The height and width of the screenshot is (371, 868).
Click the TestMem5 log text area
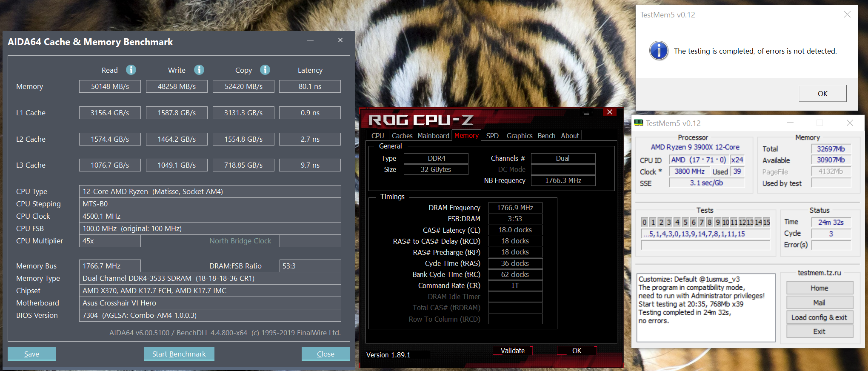(x=706, y=308)
